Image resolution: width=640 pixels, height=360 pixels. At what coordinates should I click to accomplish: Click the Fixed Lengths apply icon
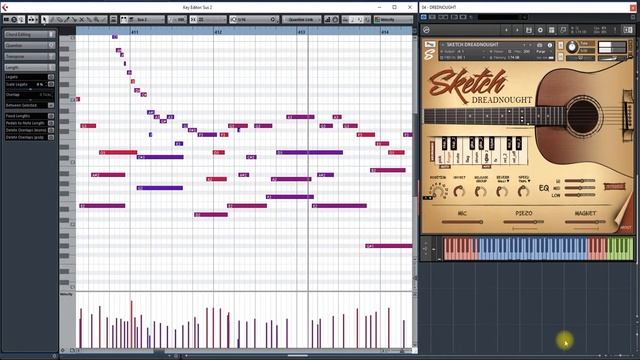51,116
